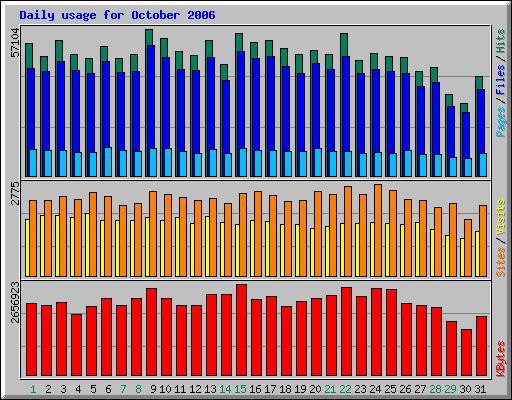Click the 'Daily usage for October 2006' title
This screenshot has width=512, height=400.
117,15
